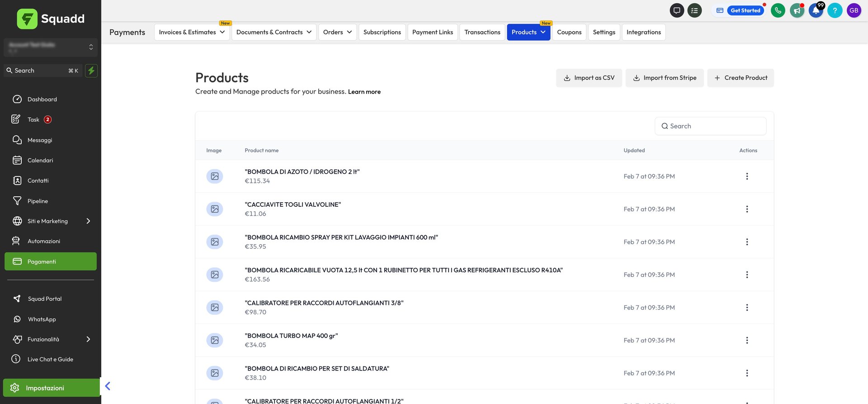This screenshot has height=404, width=868.
Task: Click the green phone dialer icon
Action: click(778, 10)
